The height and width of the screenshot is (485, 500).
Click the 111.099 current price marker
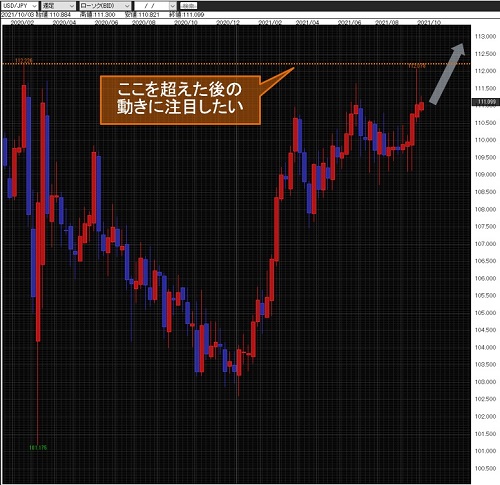point(486,102)
